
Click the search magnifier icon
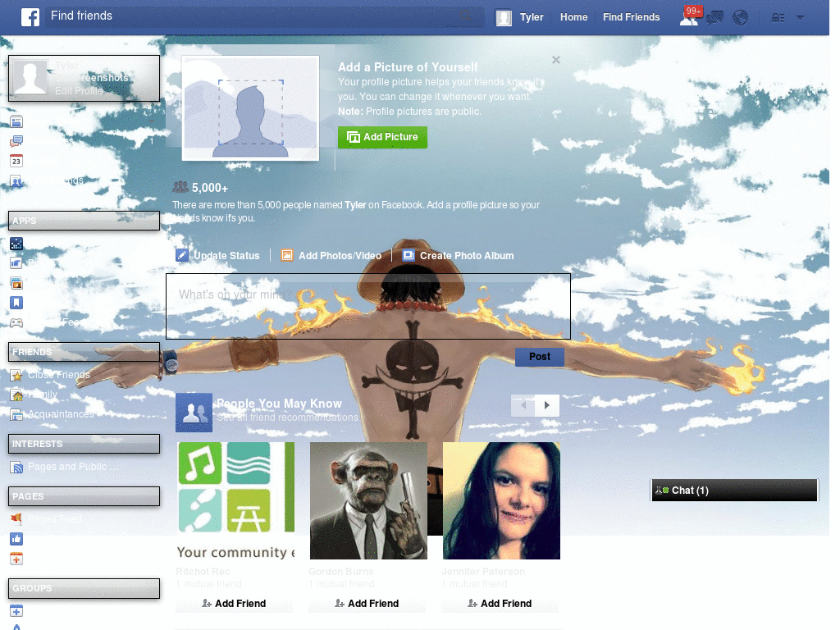[x=466, y=16]
